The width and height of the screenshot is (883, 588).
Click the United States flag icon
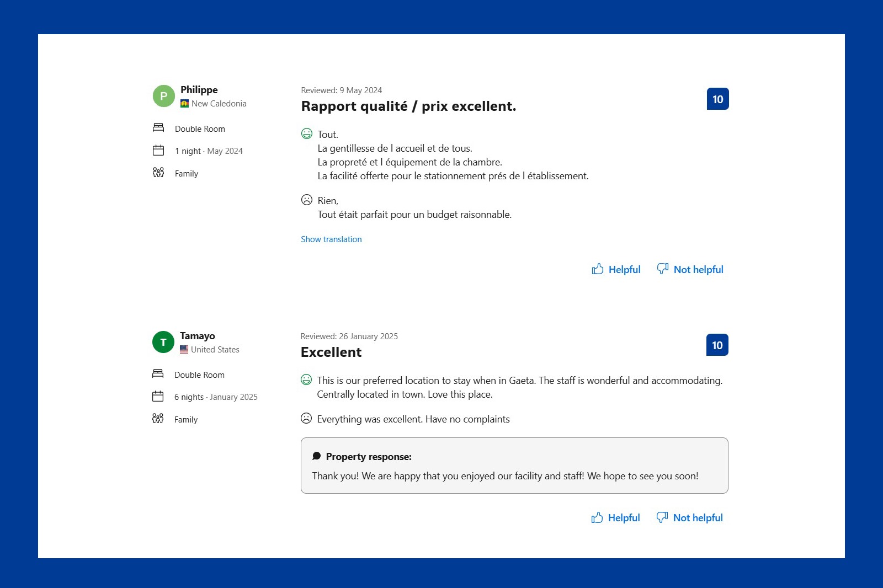pos(184,350)
